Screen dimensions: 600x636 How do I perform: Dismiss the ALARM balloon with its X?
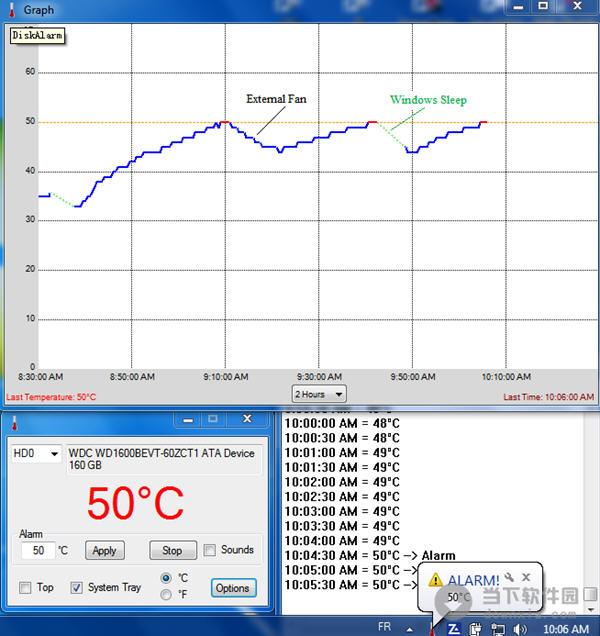coord(526,577)
